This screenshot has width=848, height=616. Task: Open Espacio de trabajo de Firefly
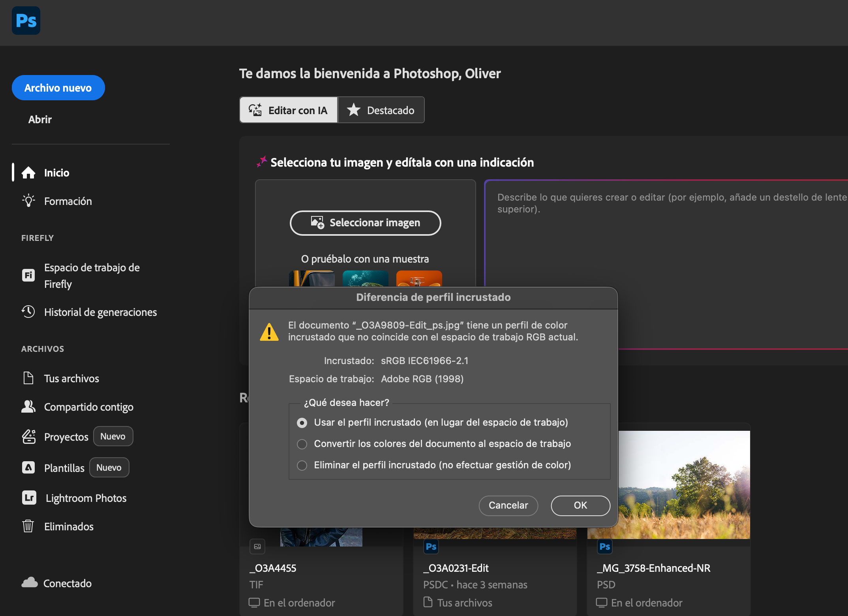tap(92, 276)
